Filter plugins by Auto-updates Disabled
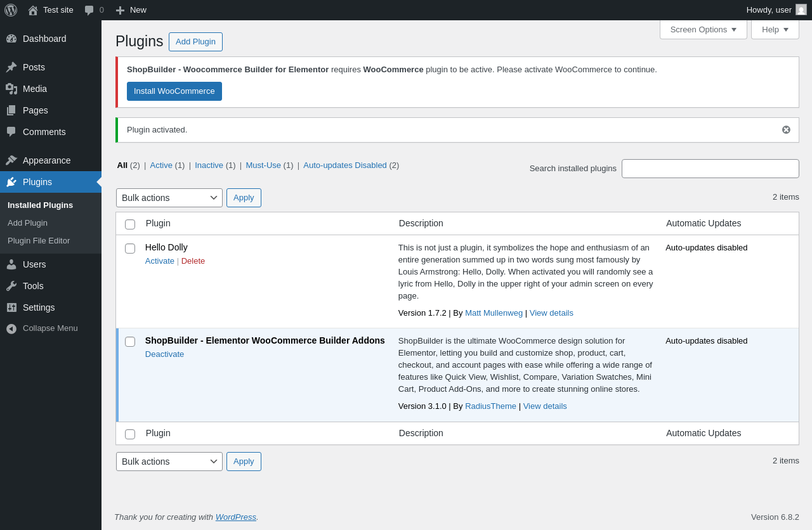Screen dimensions: 812x530 [345, 165]
